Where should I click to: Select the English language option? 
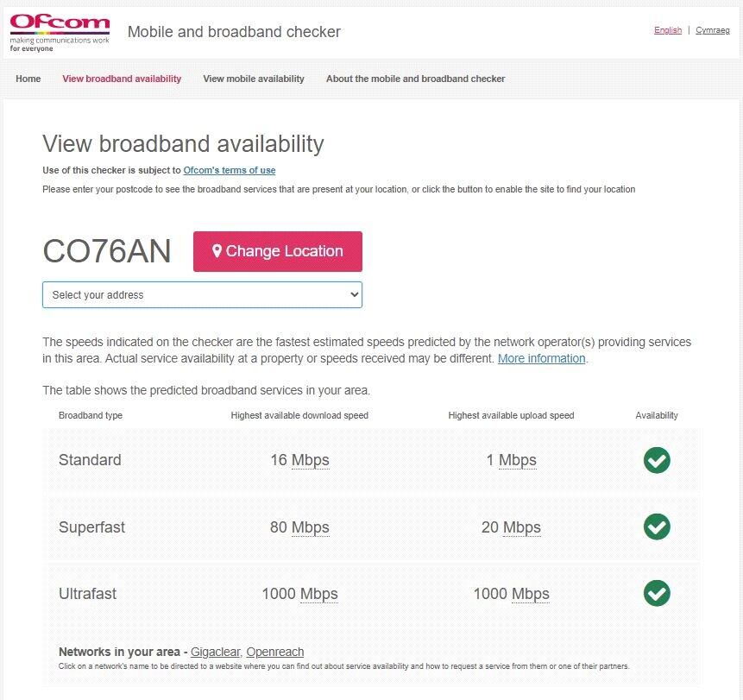(668, 29)
